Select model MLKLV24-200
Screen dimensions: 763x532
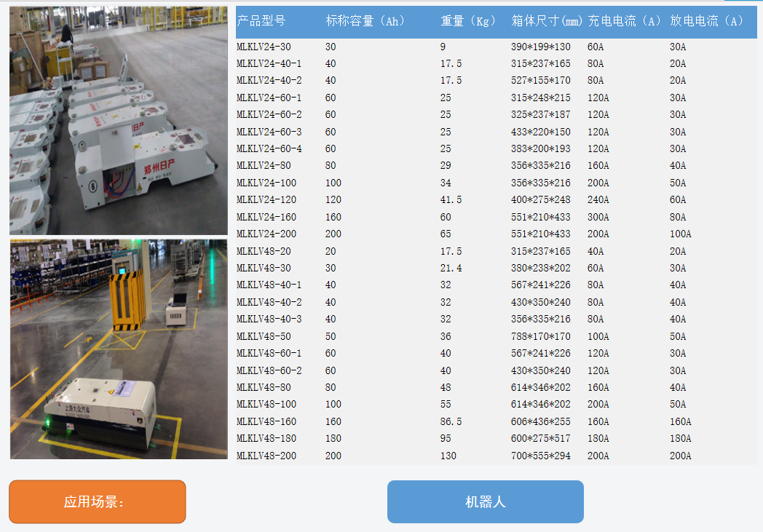click(266, 234)
